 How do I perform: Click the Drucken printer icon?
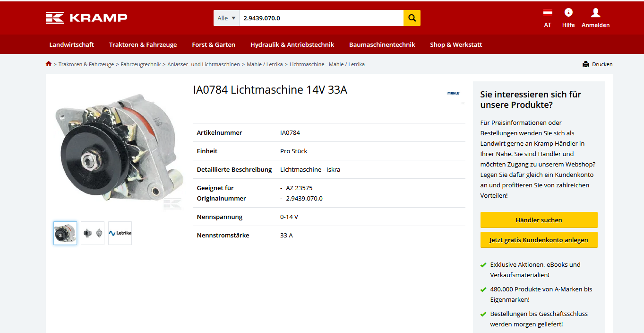(586, 64)
